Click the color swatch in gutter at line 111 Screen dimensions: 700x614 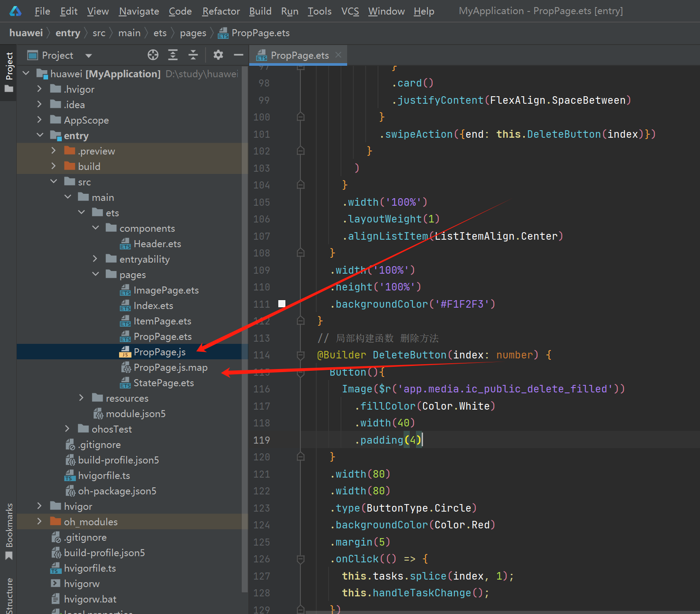(x=282, y=304)
